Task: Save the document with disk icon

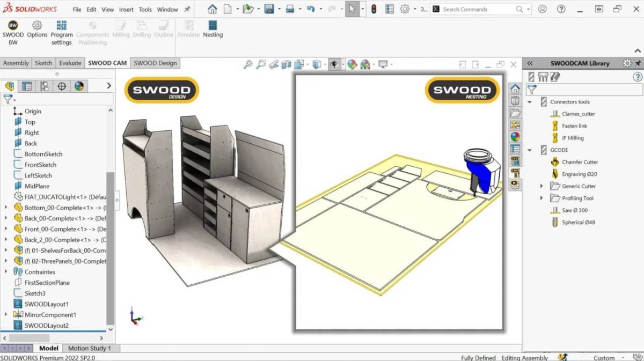Action: (269, 9)
